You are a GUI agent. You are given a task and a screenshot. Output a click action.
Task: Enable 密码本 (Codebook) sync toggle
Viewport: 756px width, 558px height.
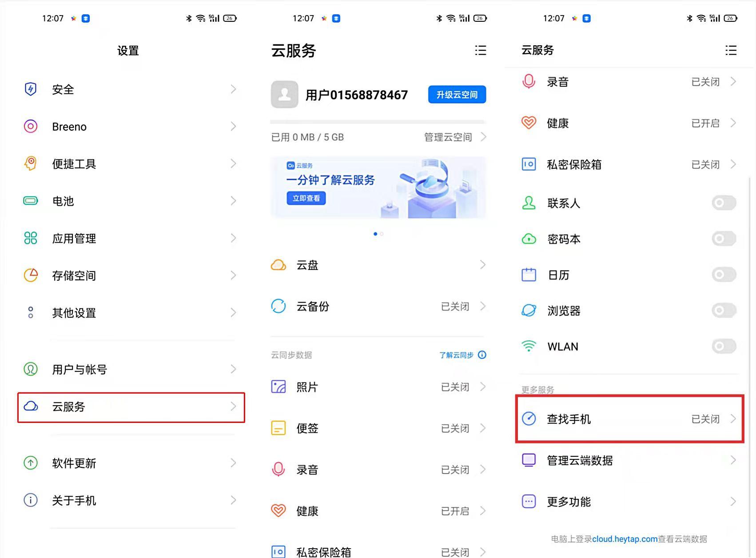point(723,239)
